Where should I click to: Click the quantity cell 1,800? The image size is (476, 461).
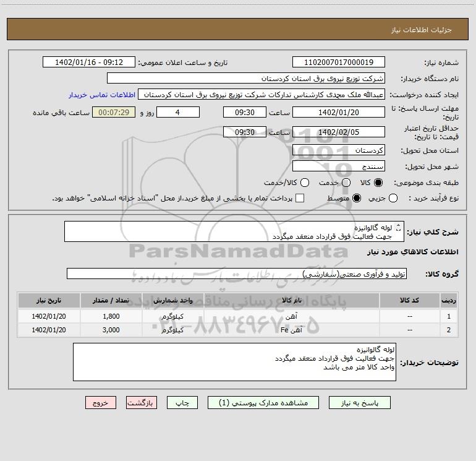tap(111, 316)
